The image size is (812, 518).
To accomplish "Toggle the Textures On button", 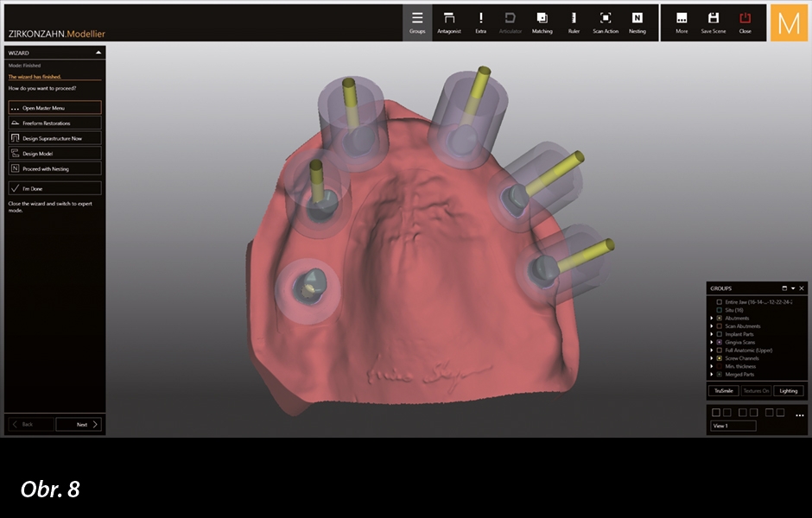I will click(x=756, y=391).
